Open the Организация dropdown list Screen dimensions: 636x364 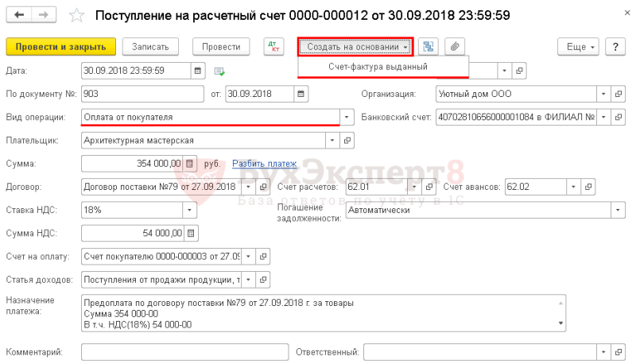tap(603, 94)
